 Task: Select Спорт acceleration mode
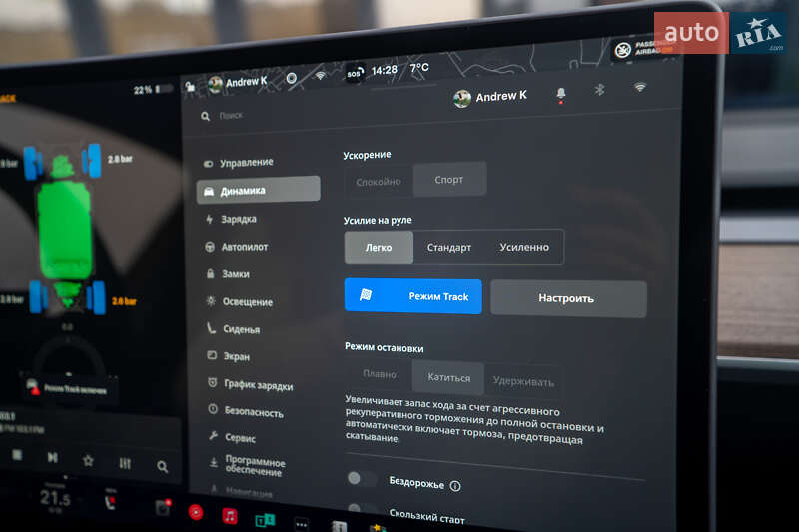point(449,180)
